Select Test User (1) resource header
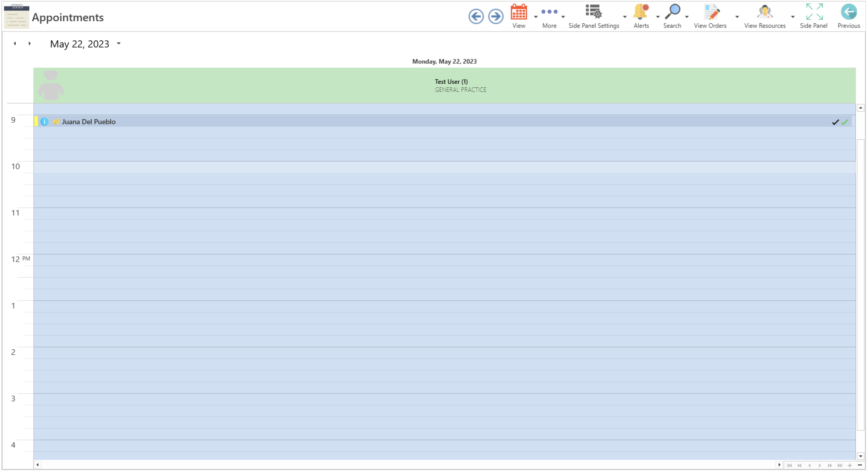This screenshot has height=471, width=868. tap(451, 82)
